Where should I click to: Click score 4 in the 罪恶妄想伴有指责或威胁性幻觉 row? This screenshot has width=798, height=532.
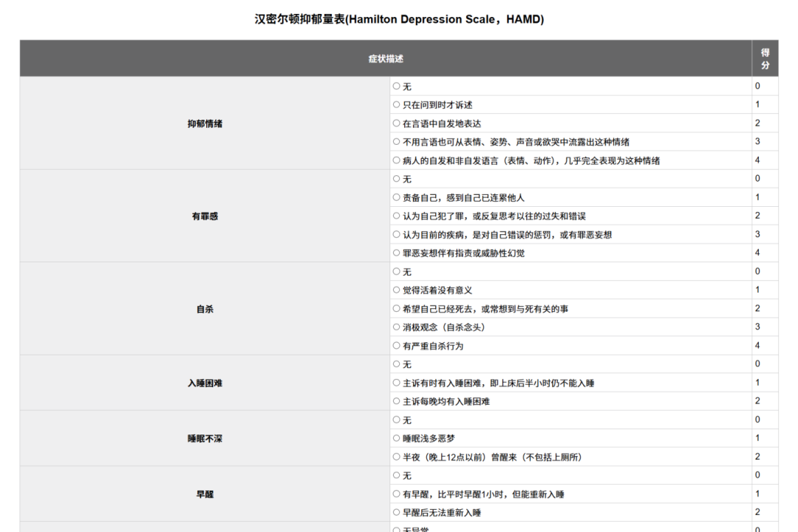tap(757, 252)
